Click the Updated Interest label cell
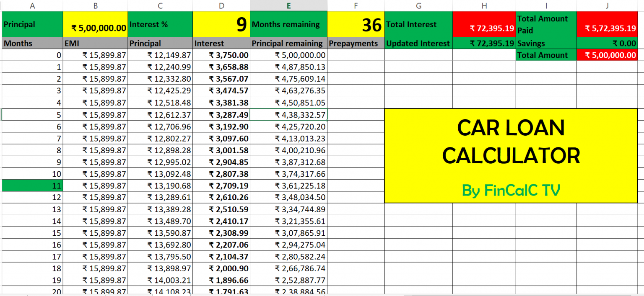Image resolution: width=644 pixels, height=296 pixels. point(418,43)
